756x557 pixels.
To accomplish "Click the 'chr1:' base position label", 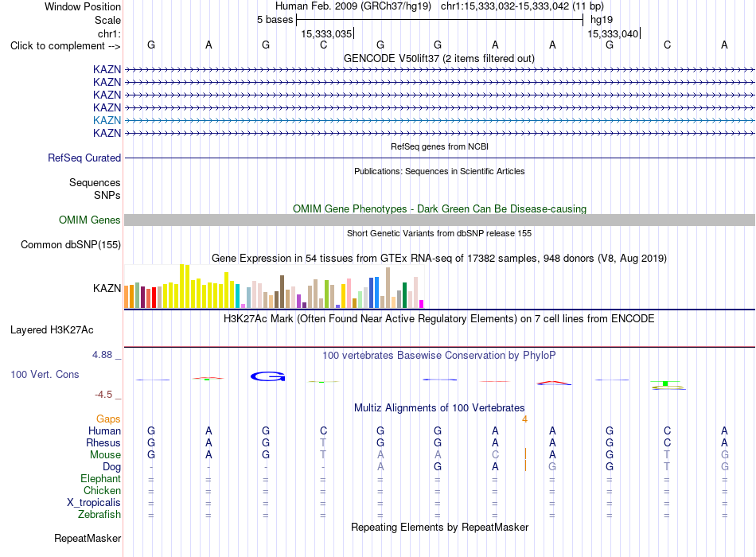I will click(110, 33).
